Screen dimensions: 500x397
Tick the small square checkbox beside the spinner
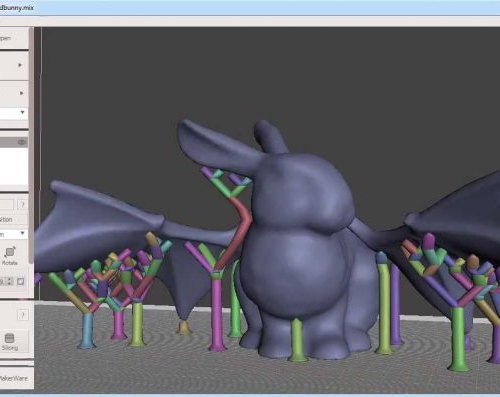click(21, 282)
